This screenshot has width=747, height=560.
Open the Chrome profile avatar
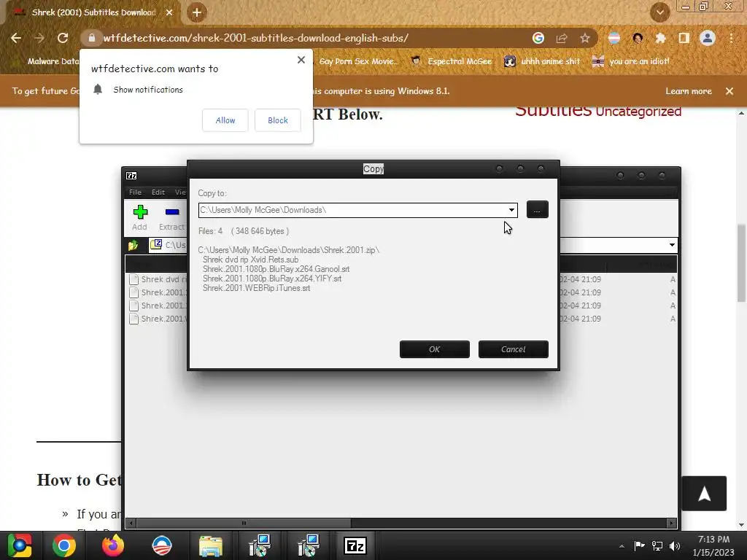pyautogui.click(x=708, y=38)
